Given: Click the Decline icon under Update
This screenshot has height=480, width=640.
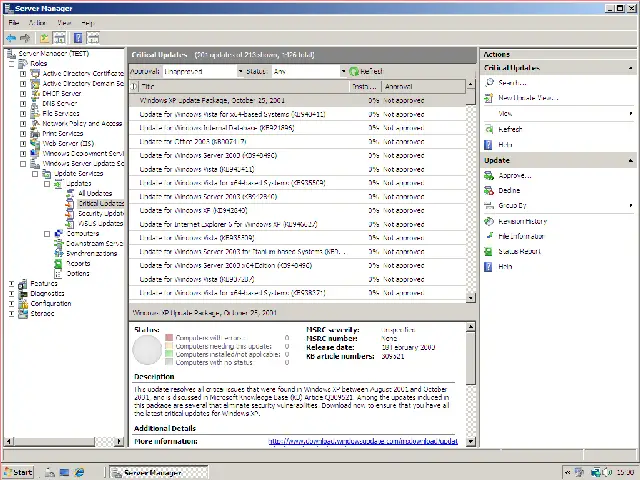Looking at the screenshot, I should pos(489,191).
